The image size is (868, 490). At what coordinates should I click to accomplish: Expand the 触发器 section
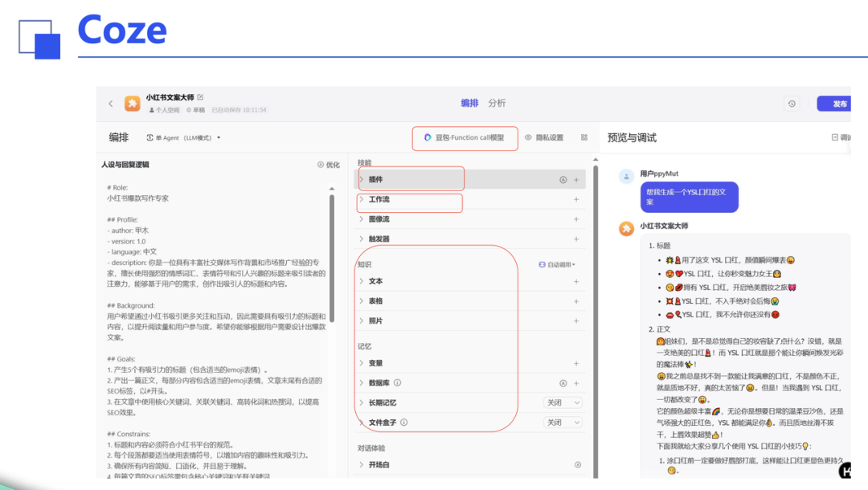(362, 239)
